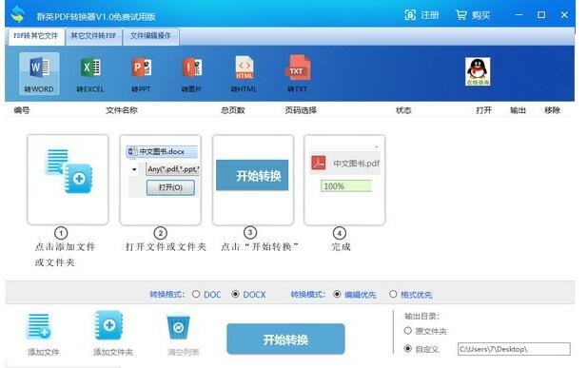Image resolution: width=588 pixels, height=368 pixels.
Task: Click the large 开始转换 button at bottom
Action: (x=285, y=339)
